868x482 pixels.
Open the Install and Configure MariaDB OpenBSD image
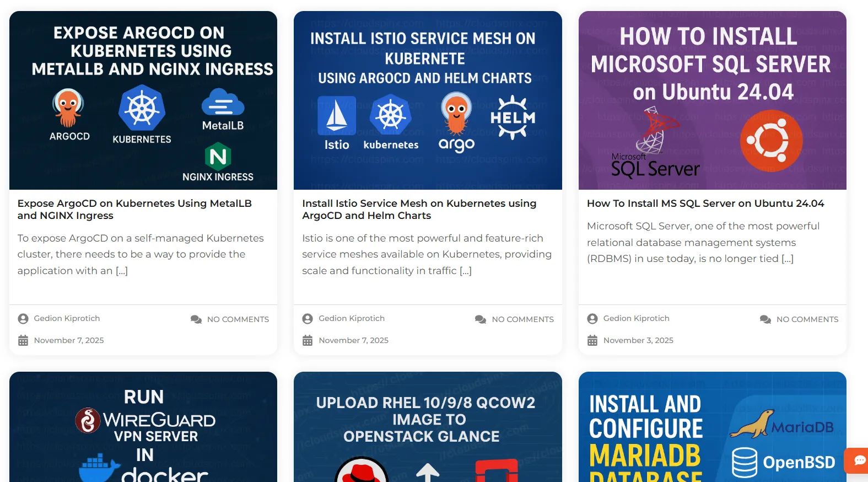click(x=713, y=427)
